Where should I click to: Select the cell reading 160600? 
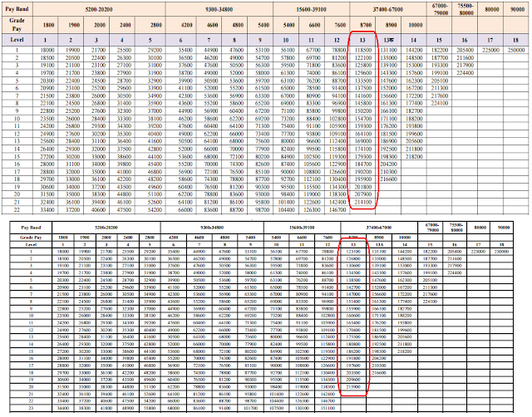353,316
